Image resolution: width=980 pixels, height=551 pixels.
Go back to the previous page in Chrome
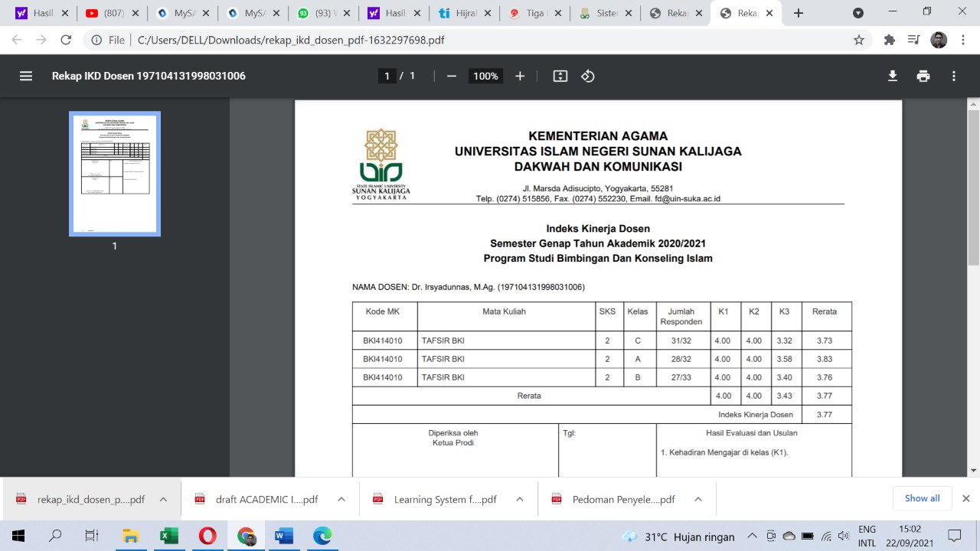[x=17, y=40]
